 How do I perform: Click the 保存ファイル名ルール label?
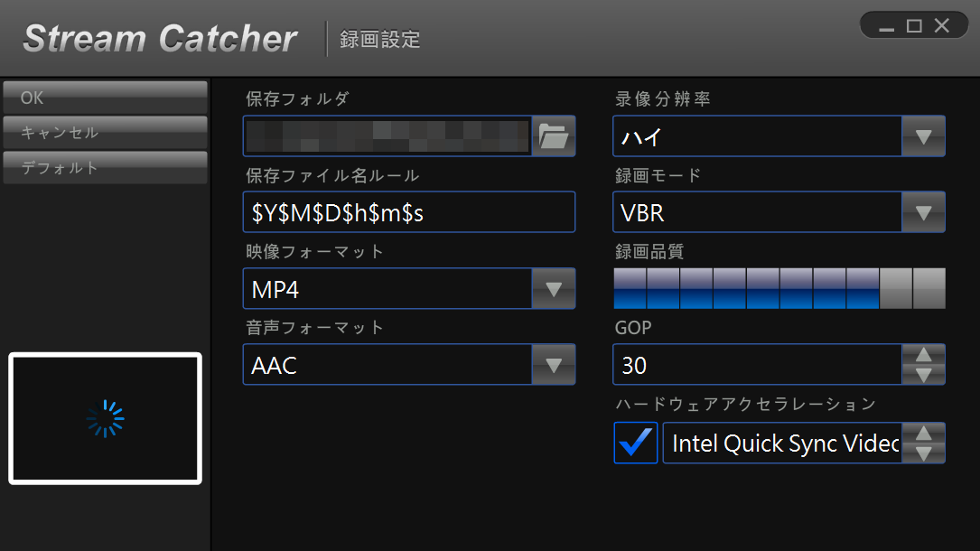coord(331,175)
